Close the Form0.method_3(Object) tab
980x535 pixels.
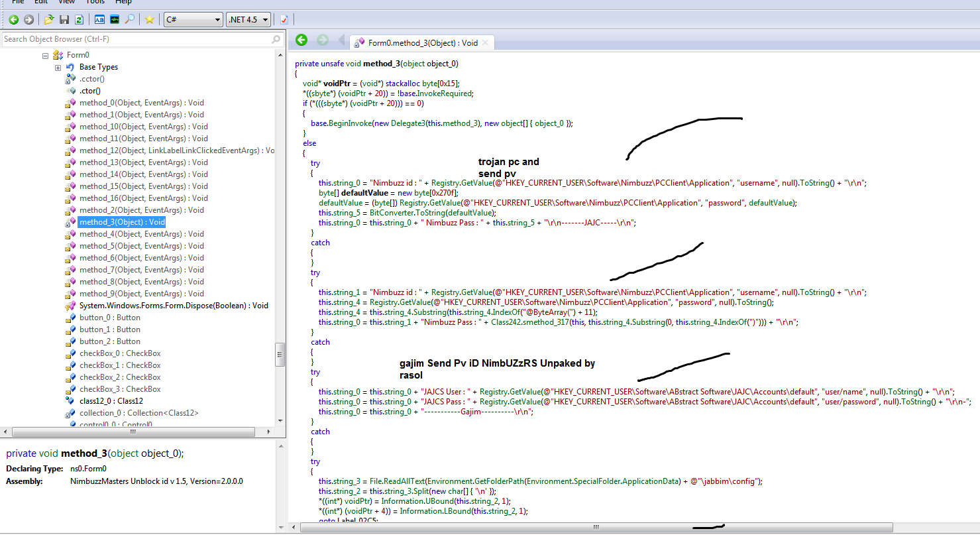pyautogui.click(x=485, y=43)
